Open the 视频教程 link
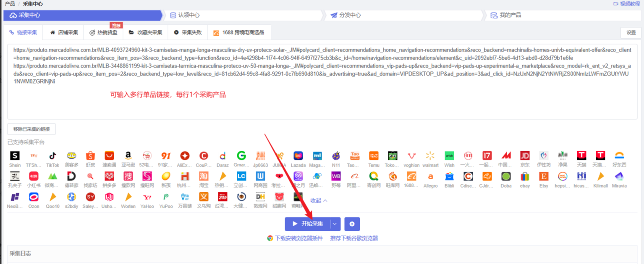Screen dimensions: 644x264 (626, 4)
